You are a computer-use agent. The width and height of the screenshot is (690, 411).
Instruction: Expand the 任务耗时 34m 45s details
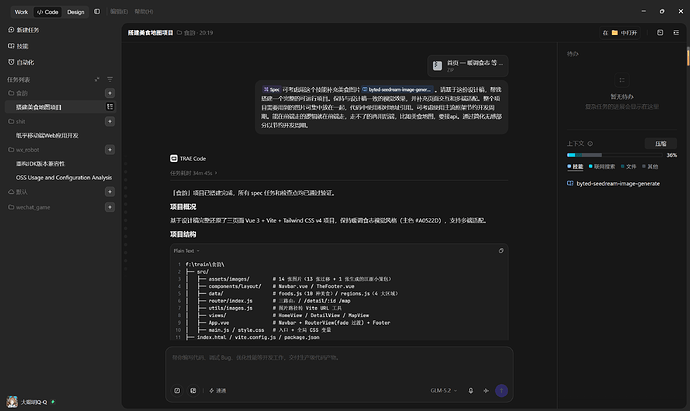click(x=194, y=173)
